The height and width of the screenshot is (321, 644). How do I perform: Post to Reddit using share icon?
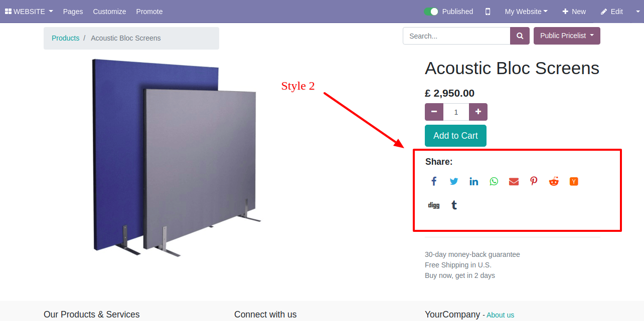click(554, 181)
